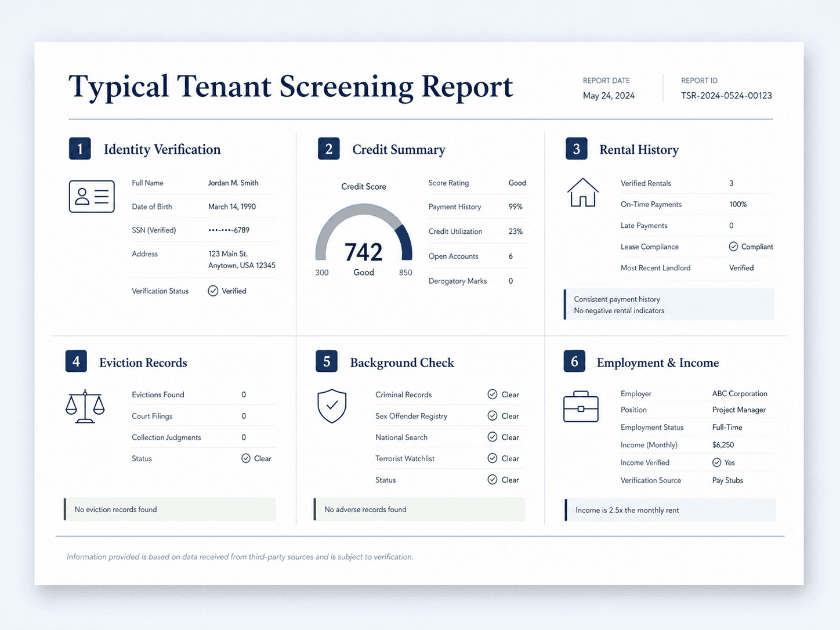
Task: Click the employment status "Full-Time"
Action: coord(727,427)
